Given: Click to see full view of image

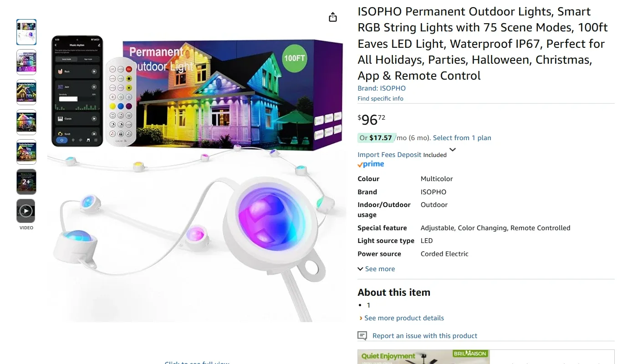Looking at the screenshot, I should coord(197,363).
